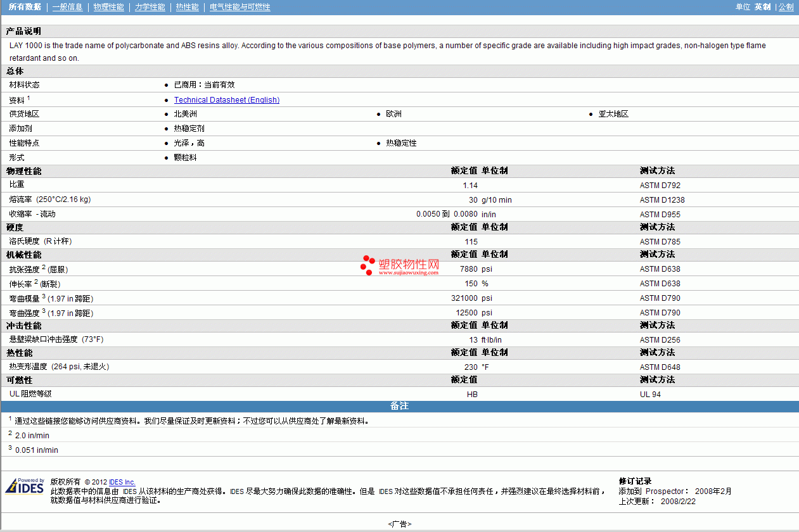
Task: Select the tensile strength value 7880
Action: [469, 269]
